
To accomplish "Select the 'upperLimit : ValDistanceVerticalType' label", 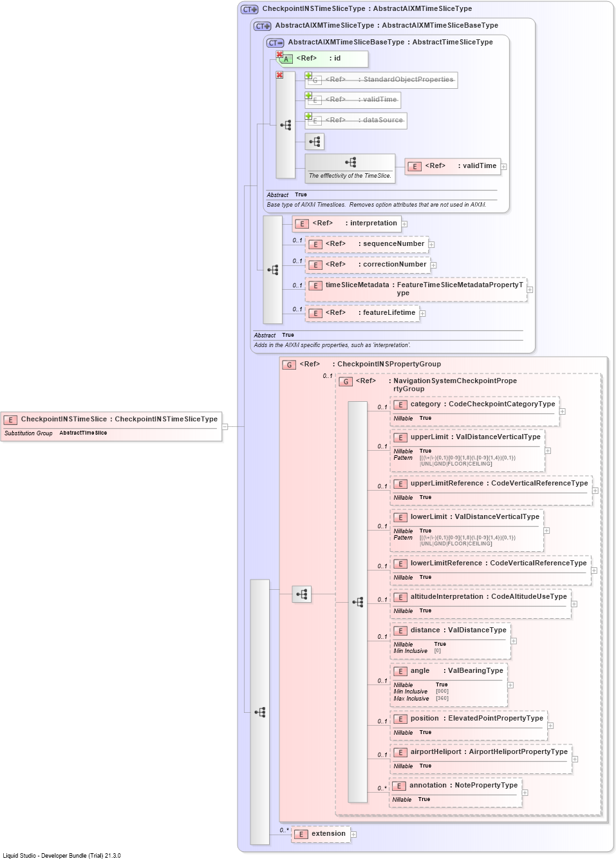I will (476, 437).
